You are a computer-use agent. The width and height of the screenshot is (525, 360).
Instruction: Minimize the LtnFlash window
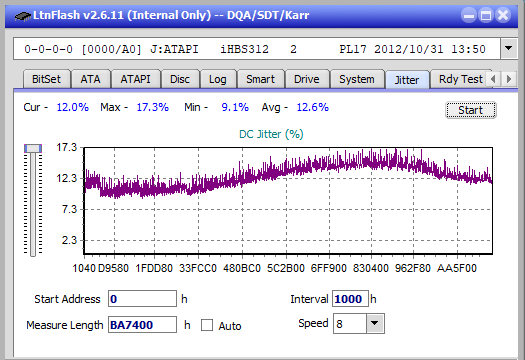pos(469,15)
